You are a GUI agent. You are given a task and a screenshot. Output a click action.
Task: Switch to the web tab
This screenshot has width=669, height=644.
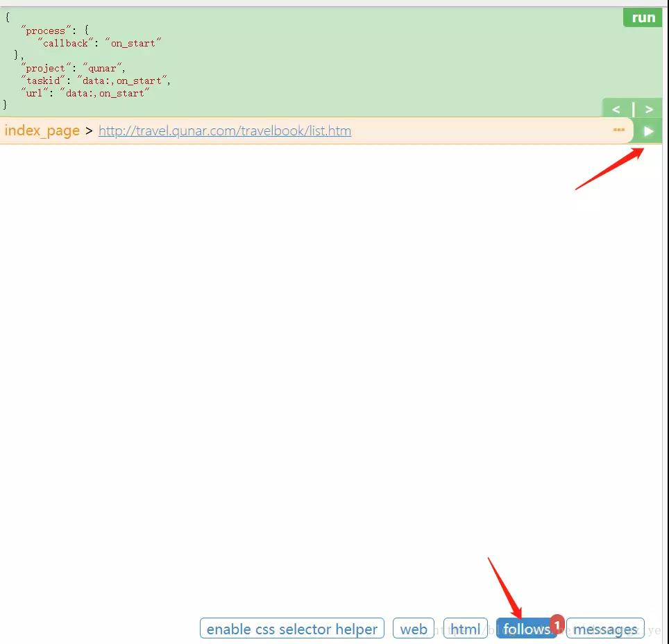[414, 629]
